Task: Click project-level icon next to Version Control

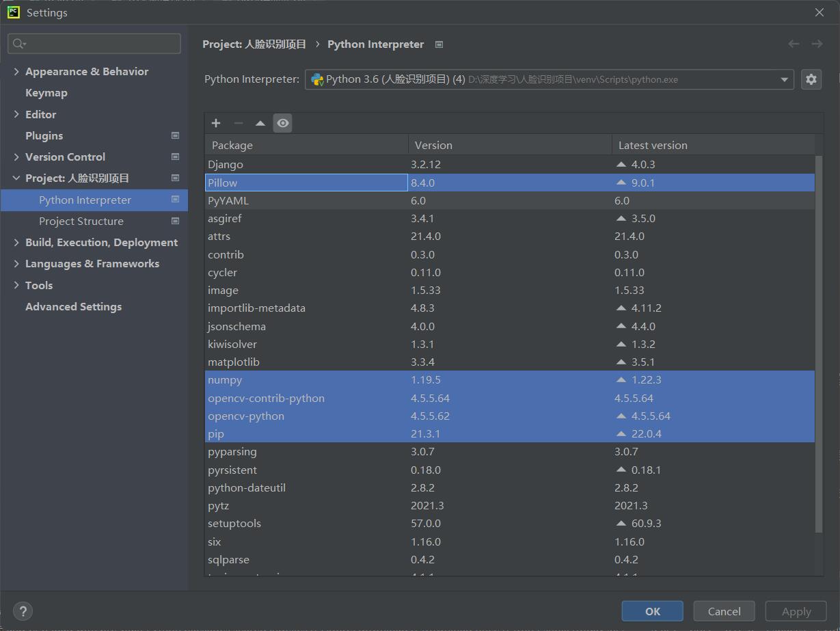Action: 175,157
